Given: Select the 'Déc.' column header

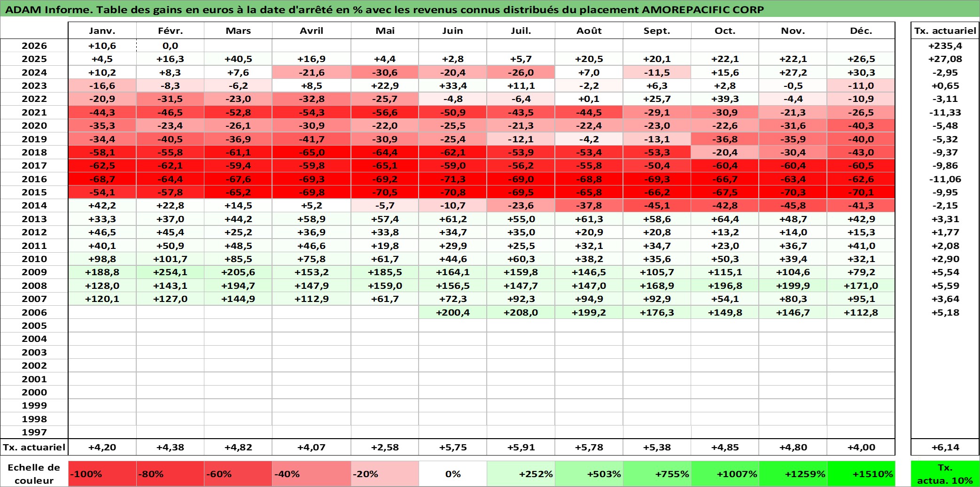Looking at the screenshot, I should pos(861,31).
